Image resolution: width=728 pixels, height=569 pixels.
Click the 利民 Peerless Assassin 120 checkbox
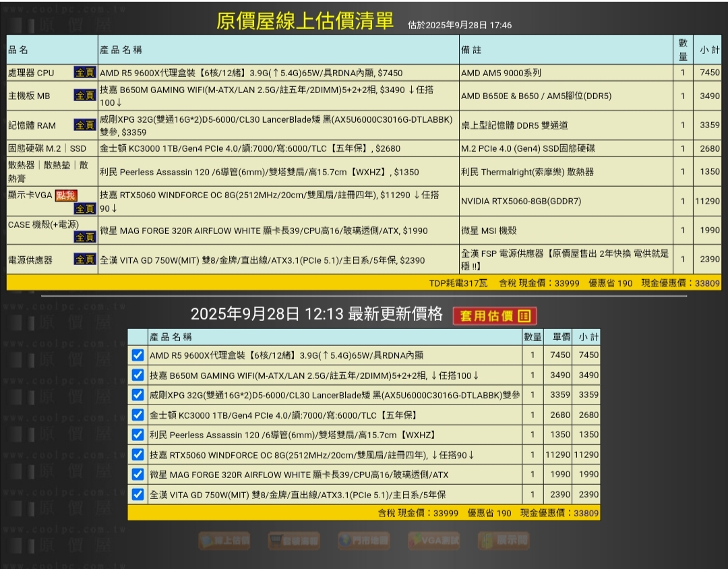pyautogui.click(x=138, y=435)
